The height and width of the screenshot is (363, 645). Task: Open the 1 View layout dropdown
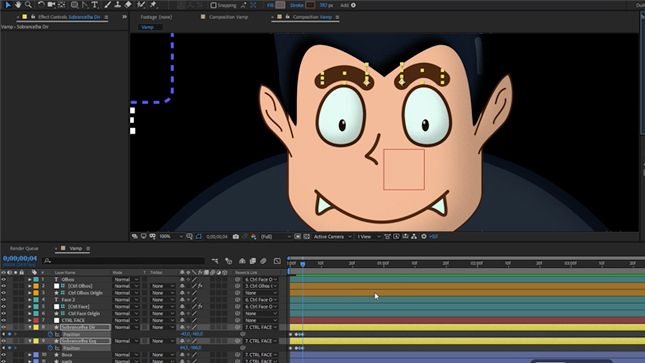tap(368, 237)
